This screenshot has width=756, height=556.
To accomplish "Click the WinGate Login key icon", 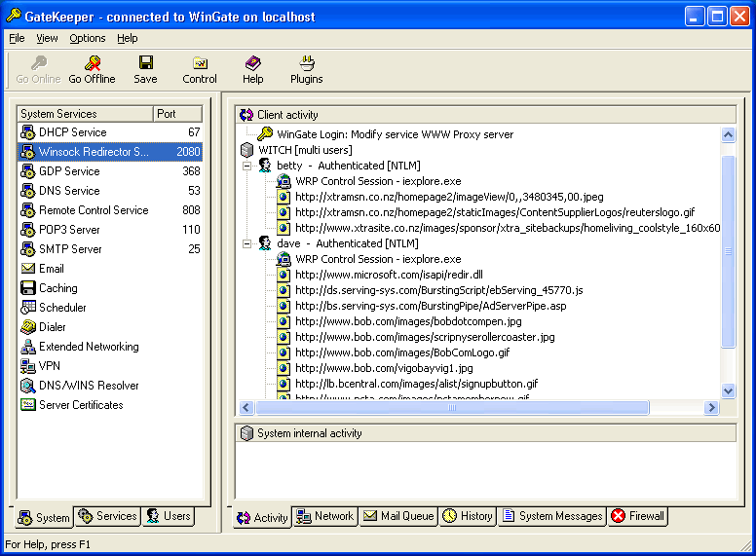I will [265, 134].
